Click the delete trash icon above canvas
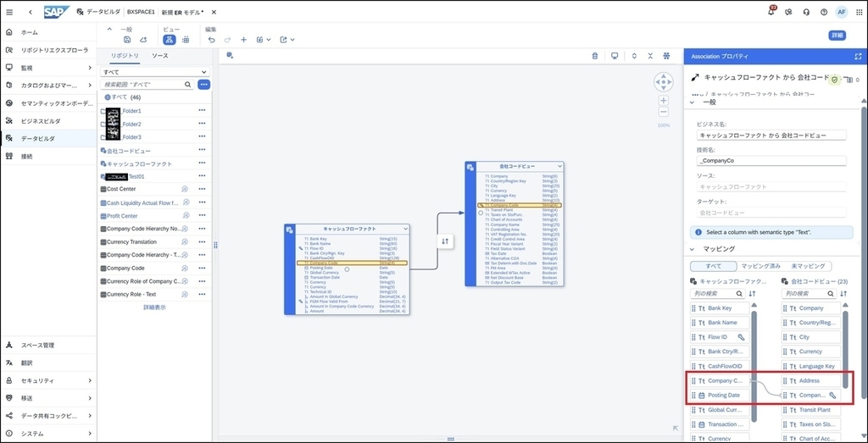The image size is (868, 443). pos(595,55)
